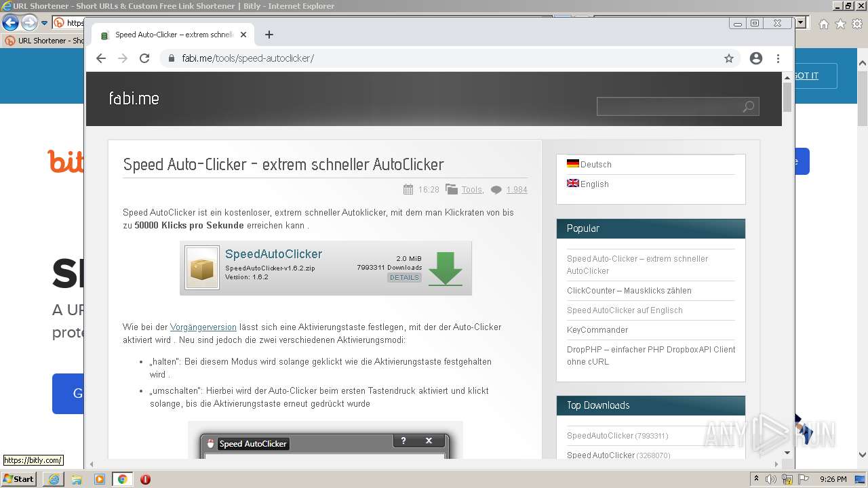
Task: Click the site search field
Action: pos(669,106)
